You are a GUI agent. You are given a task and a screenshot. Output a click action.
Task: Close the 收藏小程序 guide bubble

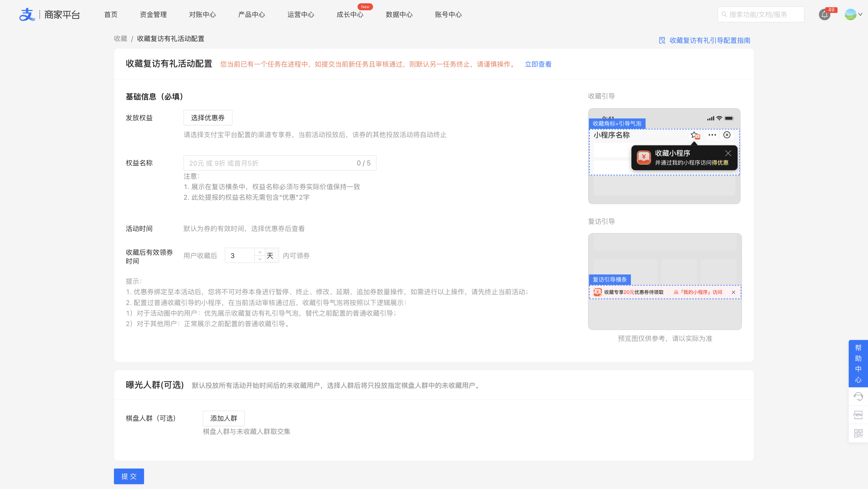pos(728,153)
